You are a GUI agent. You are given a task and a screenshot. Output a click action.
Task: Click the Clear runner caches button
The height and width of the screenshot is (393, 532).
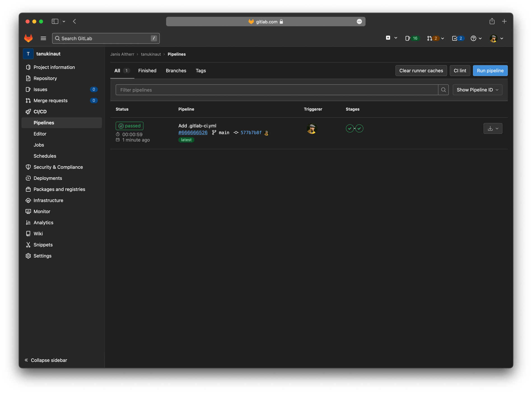pos(421,71)
